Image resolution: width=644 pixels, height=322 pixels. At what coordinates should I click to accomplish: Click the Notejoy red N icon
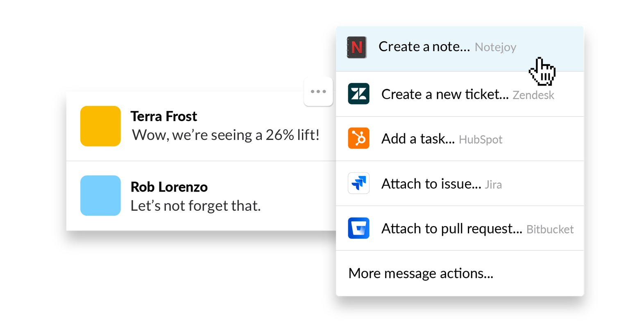[x=357, y=47]
